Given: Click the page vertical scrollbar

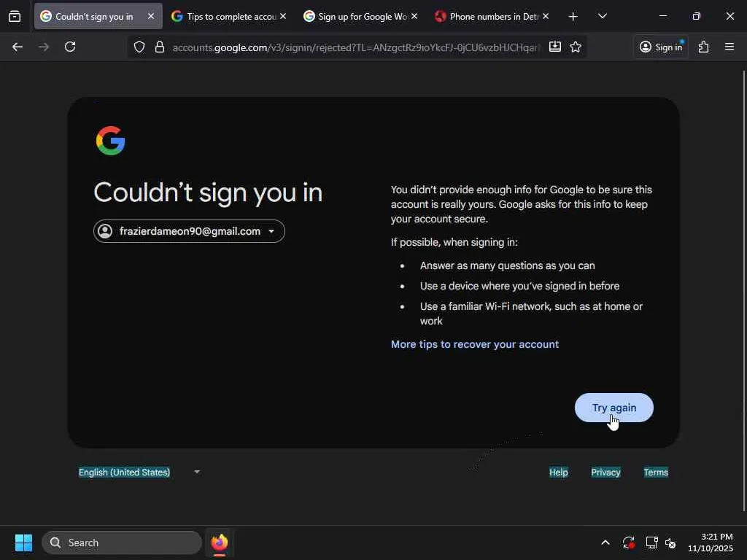Looking at the screenshot, I should [743, 290].
